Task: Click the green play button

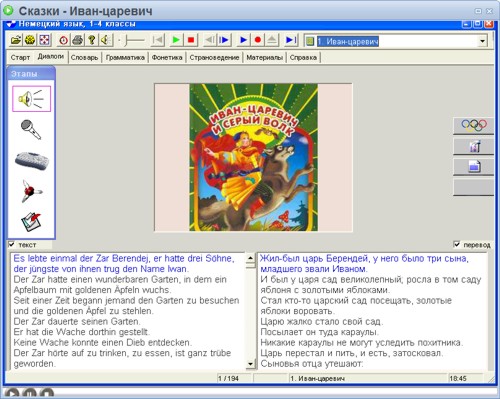Action: click(x=176, y=40)
